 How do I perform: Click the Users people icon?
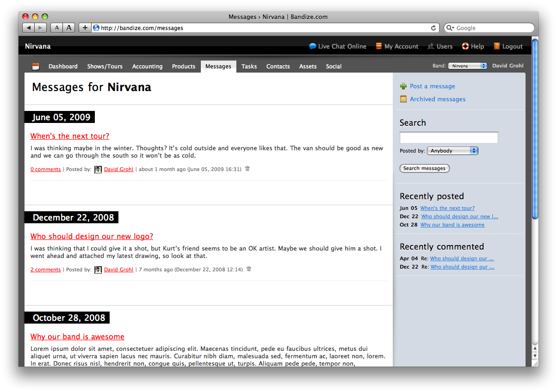point(431,46)
